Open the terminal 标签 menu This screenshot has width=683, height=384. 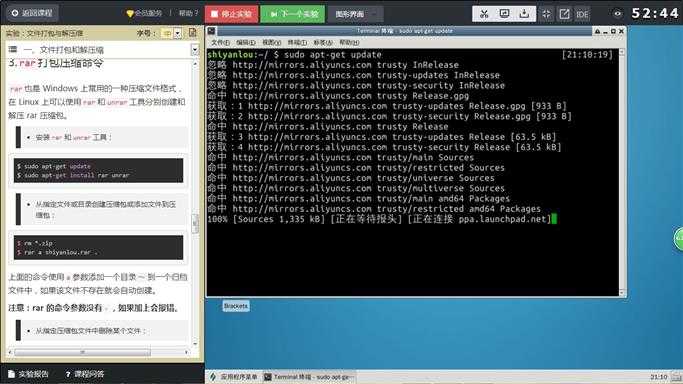pyautogui.click(x=323, y=42)
